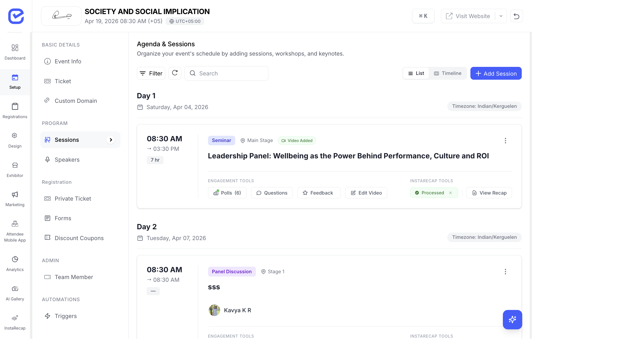Expand the Visit Website dropdown arrow
The image size is (644, 362).
click(x=501, y=16)
